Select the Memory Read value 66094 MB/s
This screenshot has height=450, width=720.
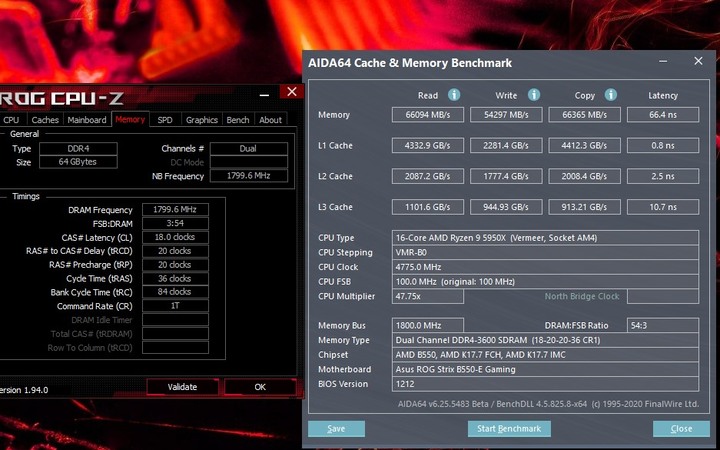click(x=428, y=114)
